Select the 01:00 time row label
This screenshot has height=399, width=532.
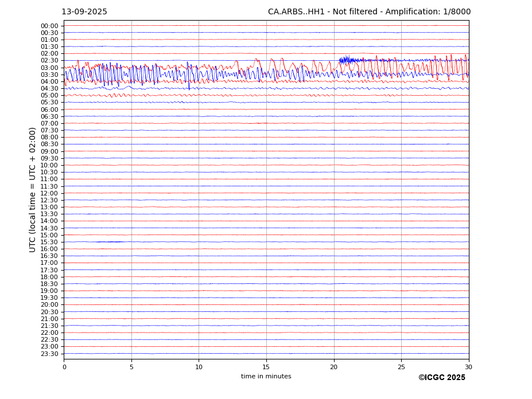pos(49,40)
